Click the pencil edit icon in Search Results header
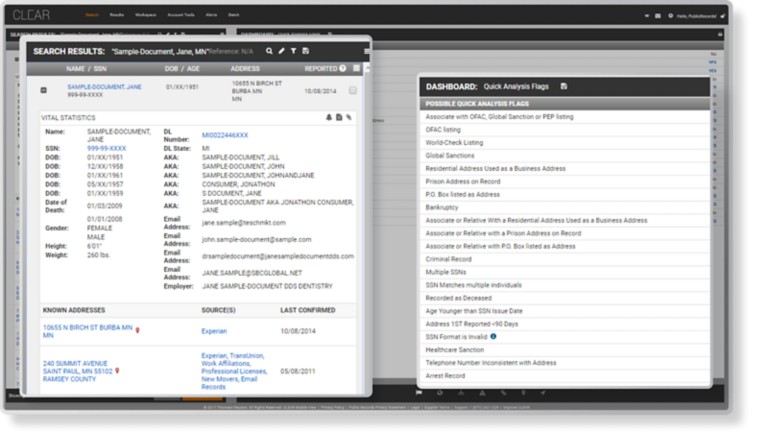This screenshot has height=432, width=768. (282, 51)
